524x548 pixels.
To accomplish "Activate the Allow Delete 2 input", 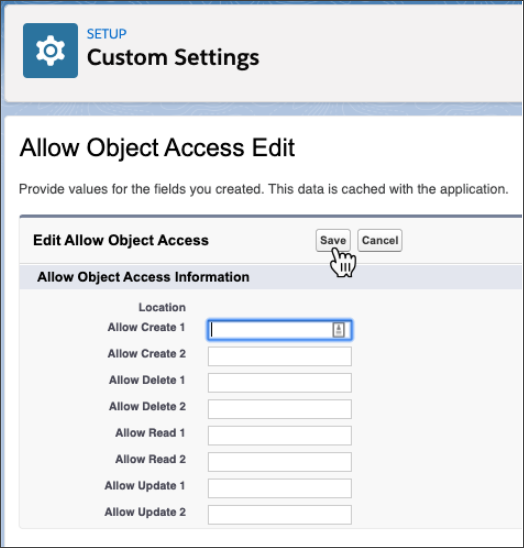I will 280,409.
